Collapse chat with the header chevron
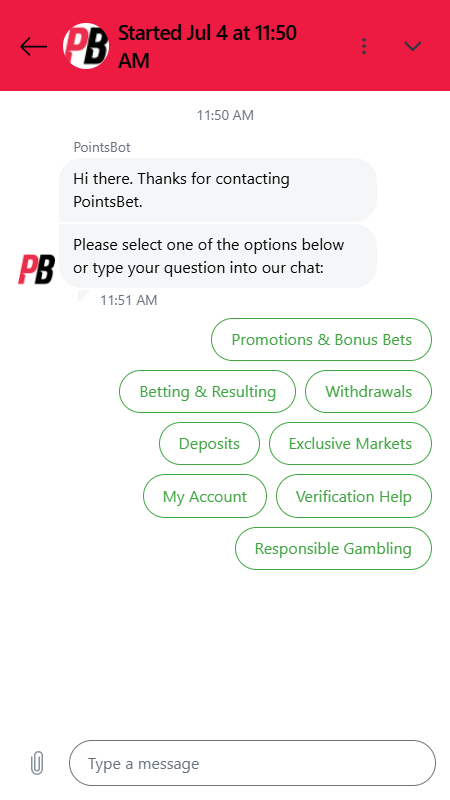The height and width of the screenshot is (800, 450). 412,46
